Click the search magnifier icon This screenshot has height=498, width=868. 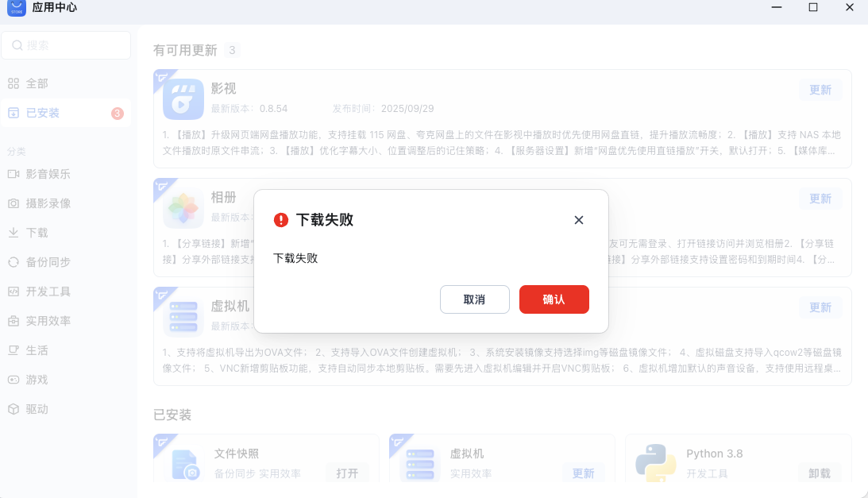(x=17, y=45)
